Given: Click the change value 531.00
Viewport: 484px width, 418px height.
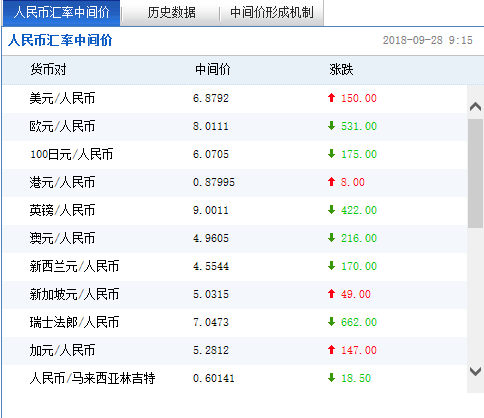Looking at the screenshot, I should point(359,126).
